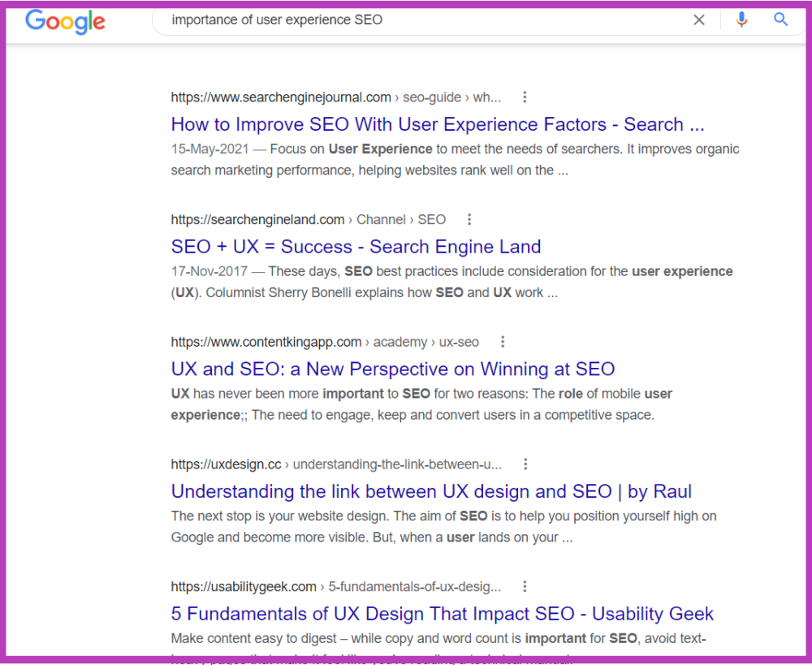Open 'Understanding the link between UX design and SEO'

coord(431,491)
